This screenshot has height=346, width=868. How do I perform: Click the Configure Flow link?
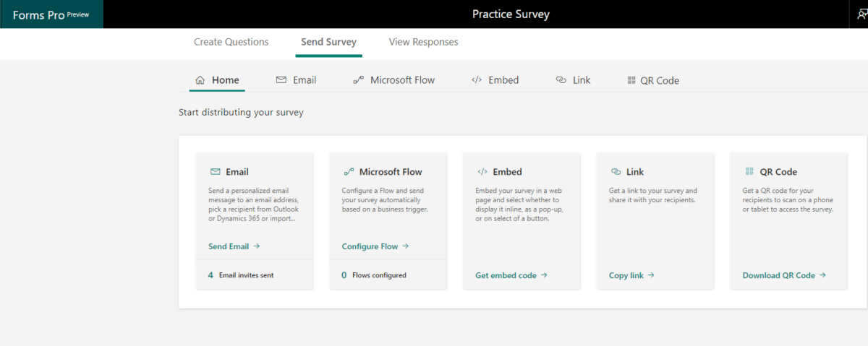(375, 246)
